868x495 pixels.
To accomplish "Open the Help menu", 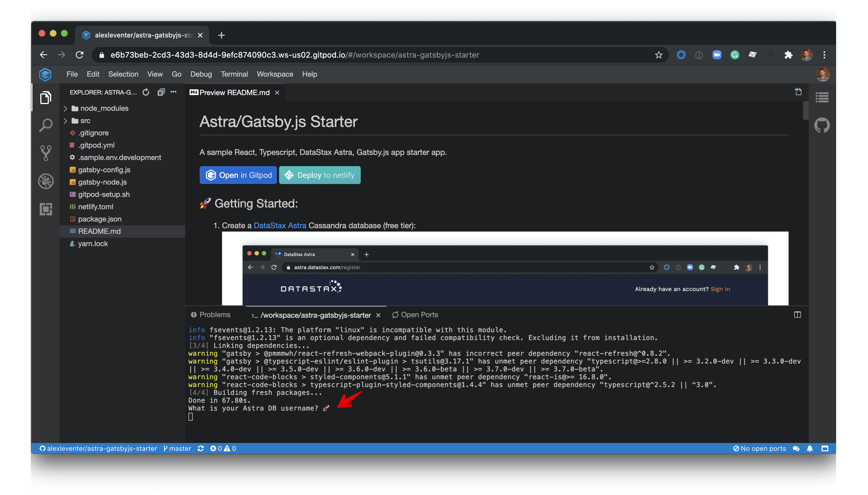I will coord(310,74).
